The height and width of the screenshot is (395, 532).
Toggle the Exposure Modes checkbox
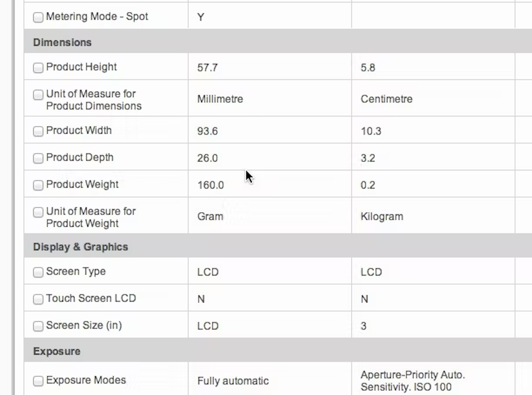tap(38, 381)
